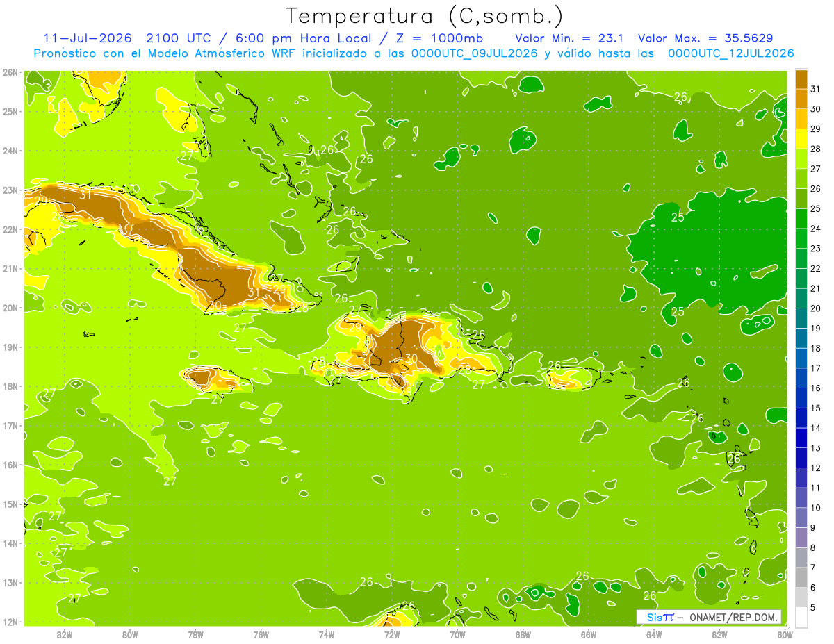Image resolution: width=834 pixels, height=644 pixels.
Task: Click the 82W longitude axis label
Action: click(x=65, y=634)
